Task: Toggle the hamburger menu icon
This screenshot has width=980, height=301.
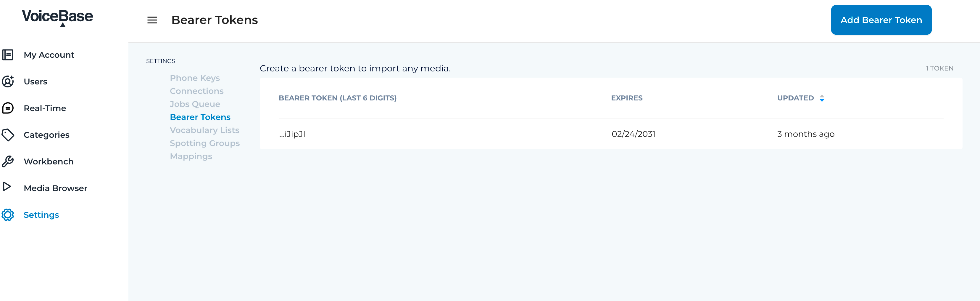Action: click(x=152, y=20)
